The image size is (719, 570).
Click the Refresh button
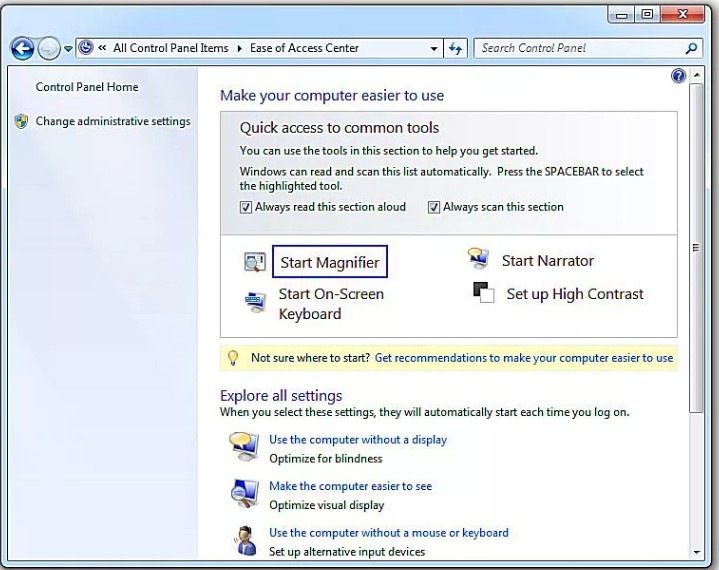click(455, 48)
